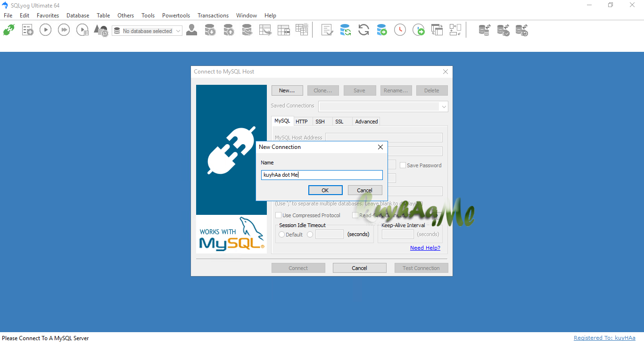Click the document with checkmark icon
Image resolution: width=644 pixels, height=343 pixels.
(327, 30)
